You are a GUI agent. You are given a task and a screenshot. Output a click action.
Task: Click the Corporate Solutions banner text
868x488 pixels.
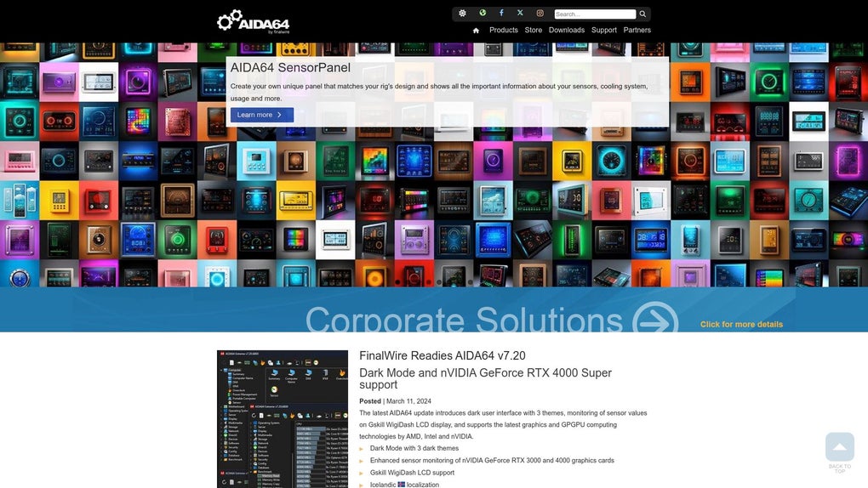(464, 320)
